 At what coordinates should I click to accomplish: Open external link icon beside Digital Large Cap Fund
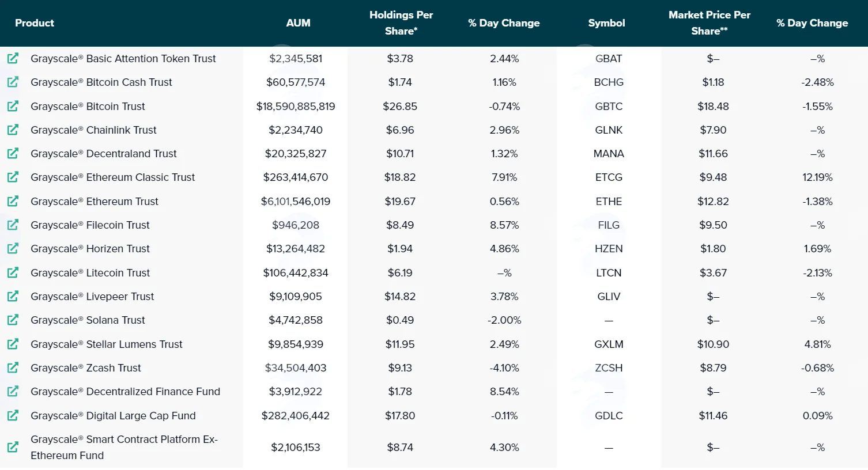tap(13, 415)
